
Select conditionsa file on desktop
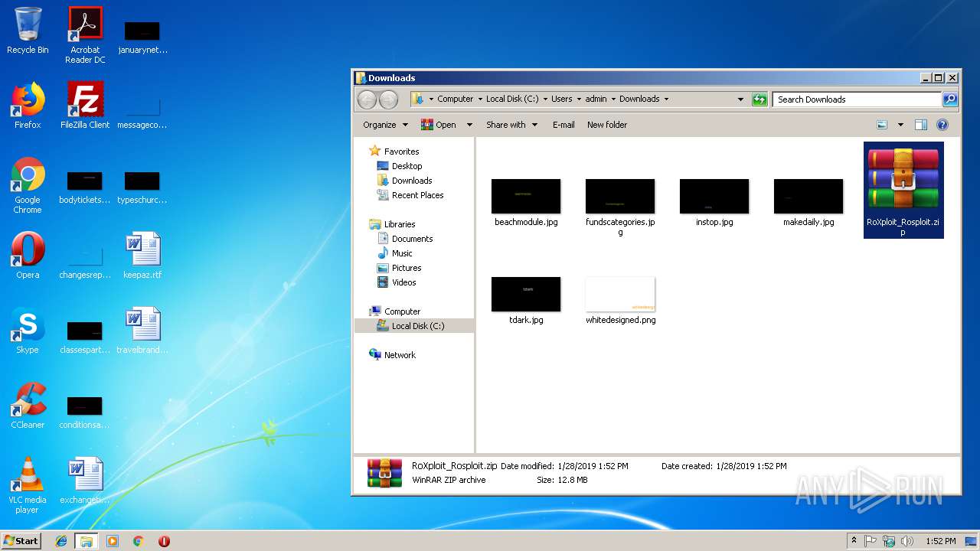[x=85, y=412]
